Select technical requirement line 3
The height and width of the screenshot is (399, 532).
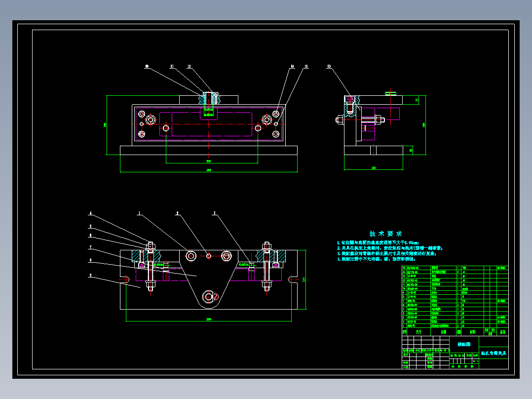387,254
